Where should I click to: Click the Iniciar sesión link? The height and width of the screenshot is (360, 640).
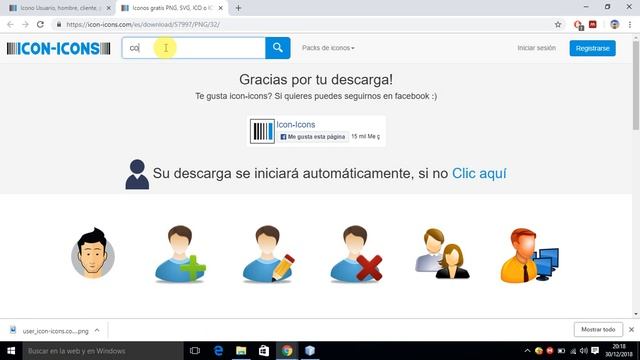536,48
